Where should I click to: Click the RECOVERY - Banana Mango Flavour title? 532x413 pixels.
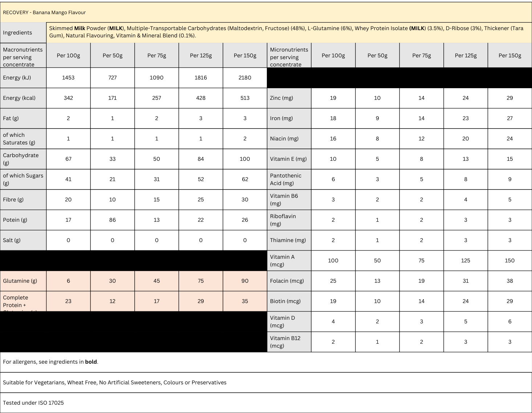tap(44, 12)
